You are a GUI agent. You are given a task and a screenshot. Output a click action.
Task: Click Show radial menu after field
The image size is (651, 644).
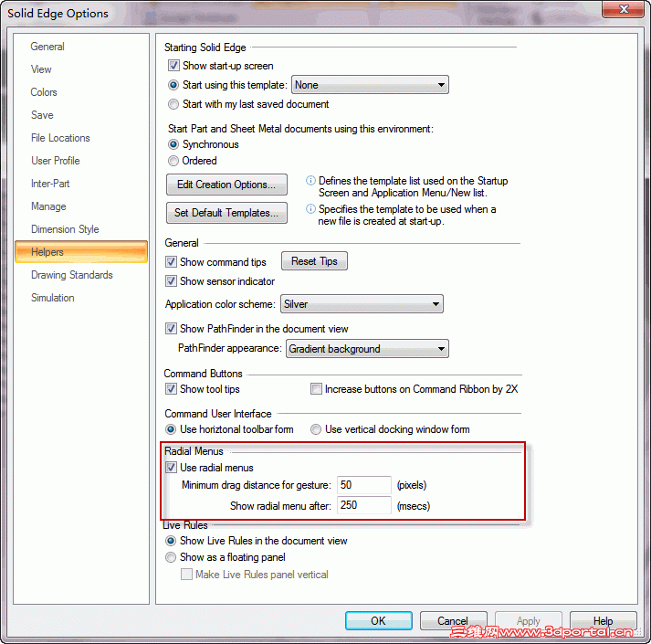click(x=364, y=505)
